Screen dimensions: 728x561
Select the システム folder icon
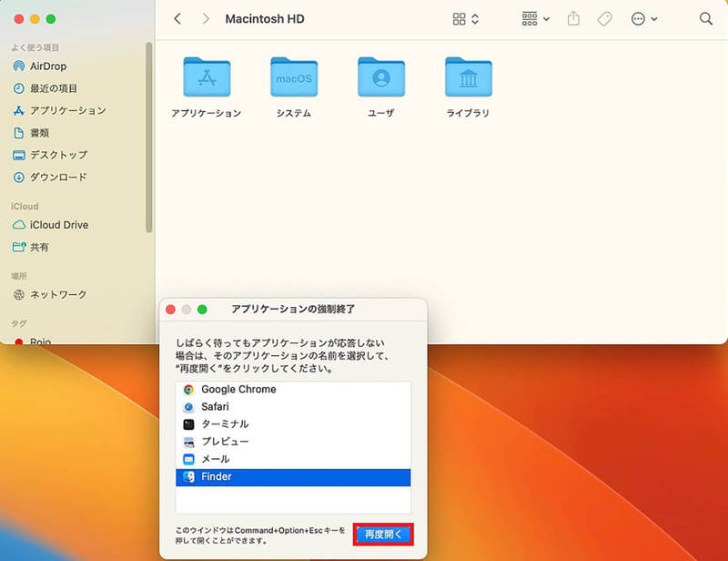coord(294,77)
